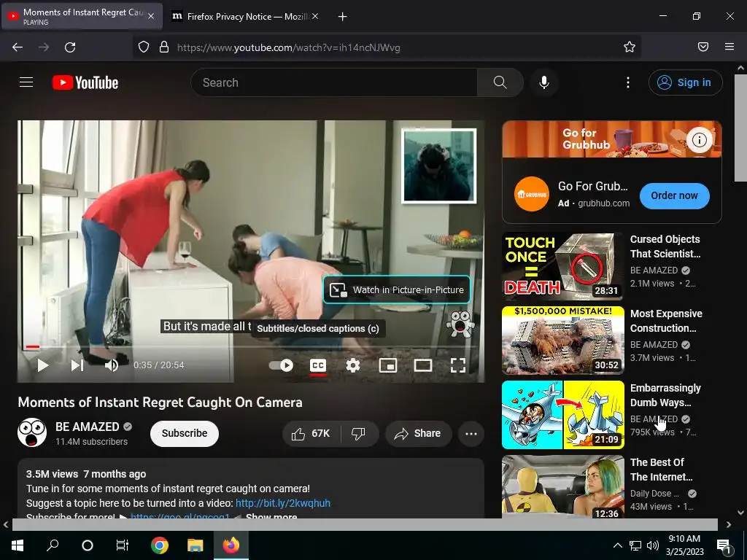Subscribe to BE AMAZED
This screenshot has width=747, height=560.
pyautogui.click(x=185, y=433)
